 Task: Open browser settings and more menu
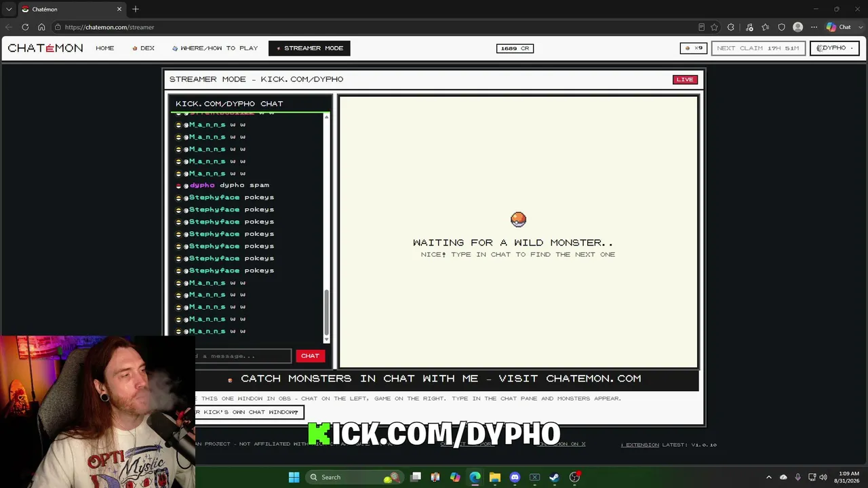click(814, 27)
